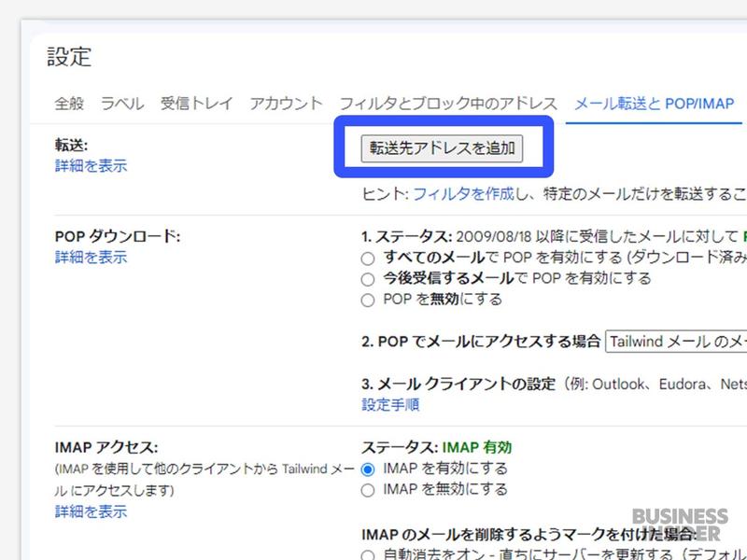The width and height of the screenshot is (747, 560).
Task: Choose the IMAP を無効にする radio button
Action: coord(368,490)
